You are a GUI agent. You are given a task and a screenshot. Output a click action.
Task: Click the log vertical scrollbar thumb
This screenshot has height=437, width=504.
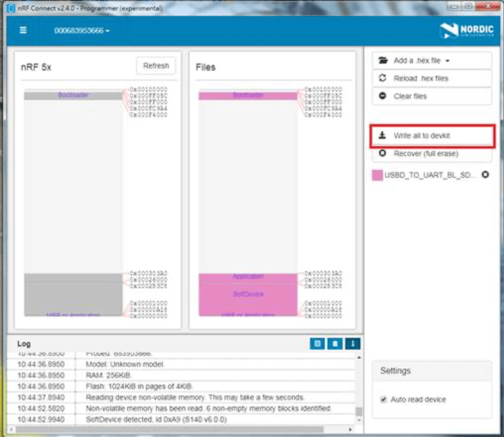[x=359, y=412]
